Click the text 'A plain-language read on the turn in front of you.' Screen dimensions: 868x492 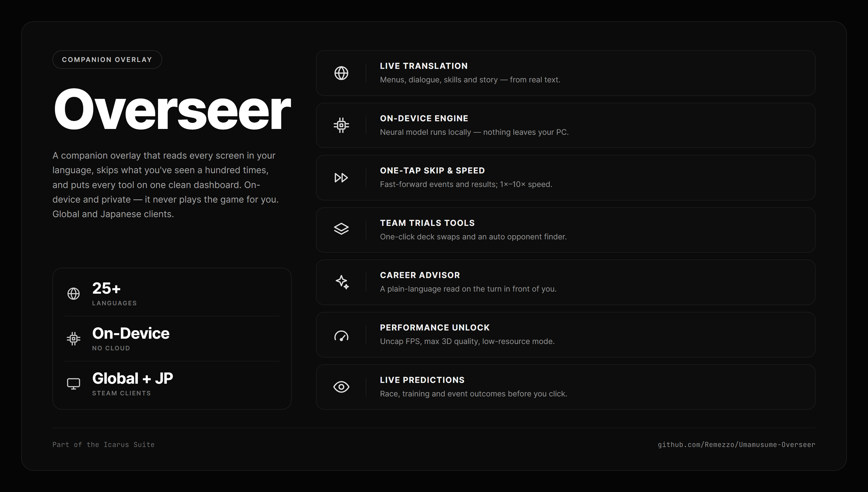tap(468, 289)
